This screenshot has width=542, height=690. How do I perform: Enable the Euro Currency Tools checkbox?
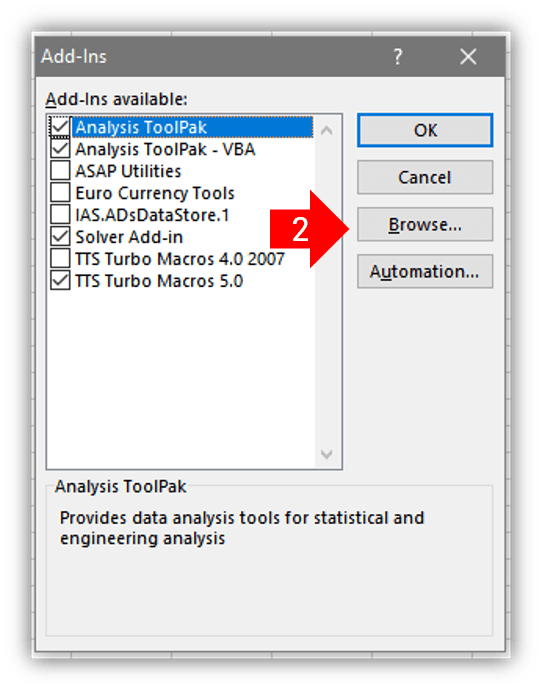(x=60, y=193)
